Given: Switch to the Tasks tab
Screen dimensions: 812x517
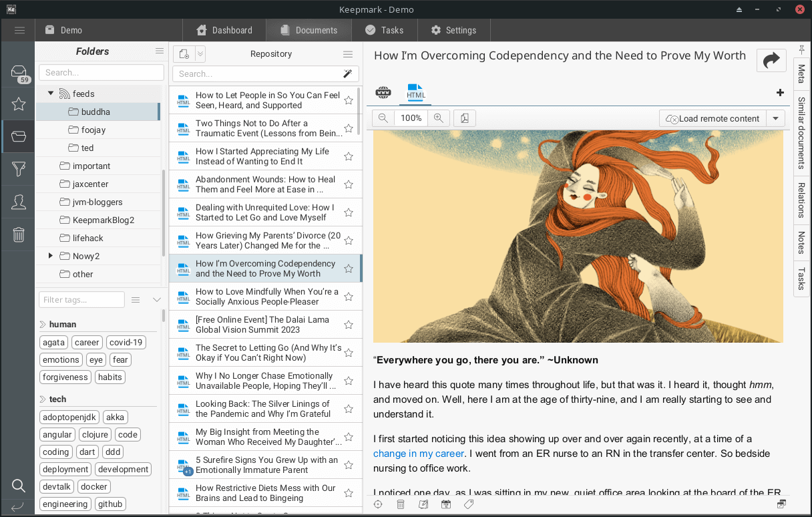Looking at the screenshot, I should pyautogui.click(x=384, y=30).
